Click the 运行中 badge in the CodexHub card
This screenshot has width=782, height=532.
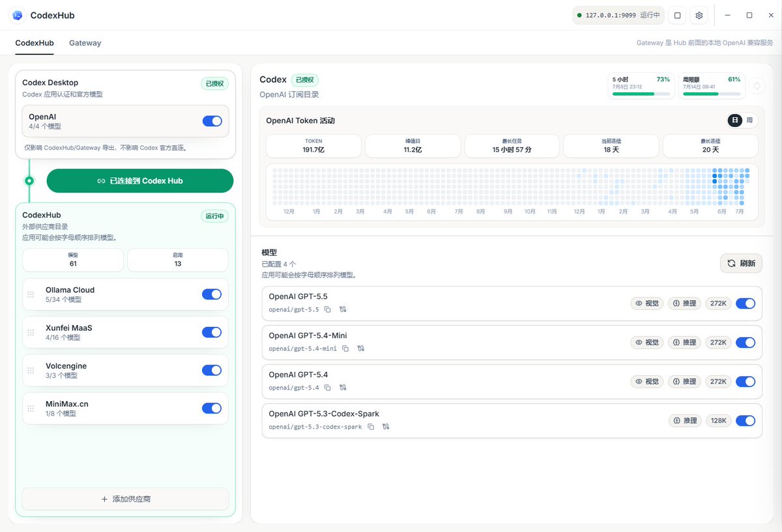click(214, 216)
